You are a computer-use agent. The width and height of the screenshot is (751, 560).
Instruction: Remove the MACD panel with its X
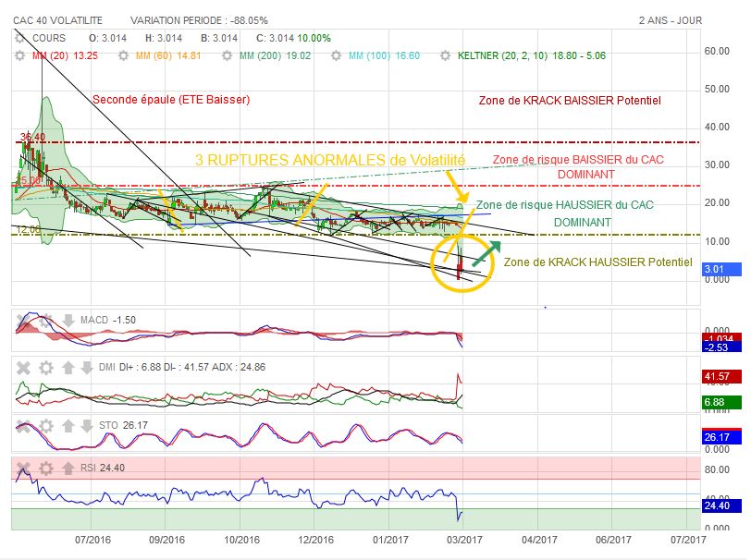tap(22, 320)
